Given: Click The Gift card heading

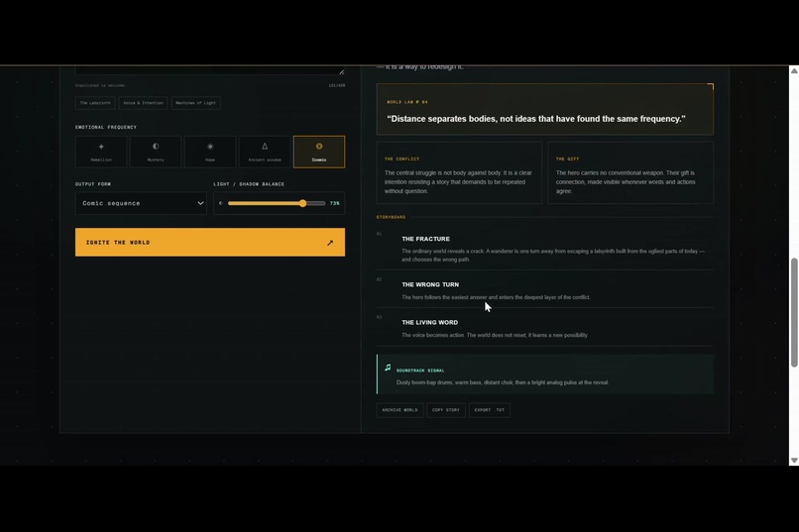Looking at the screenshot, I should coord(567,159).
